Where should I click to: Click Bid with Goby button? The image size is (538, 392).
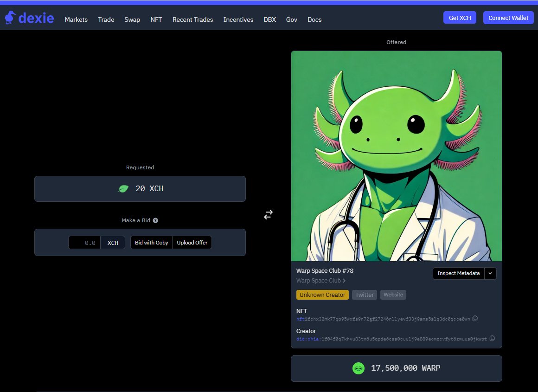pyautogui.click(x=151, y=243)
